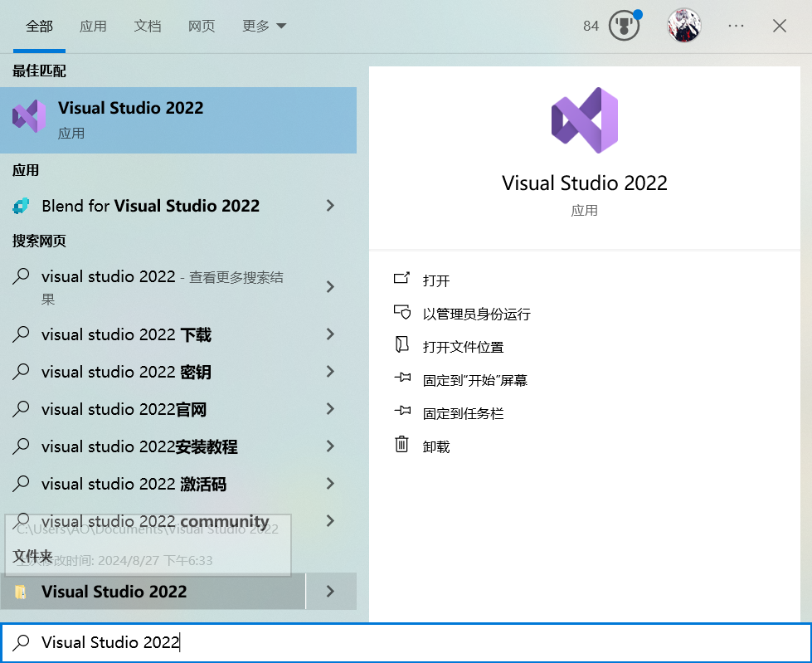Expand chevron for Visual Studio 2022 folder

pos(332,591)
